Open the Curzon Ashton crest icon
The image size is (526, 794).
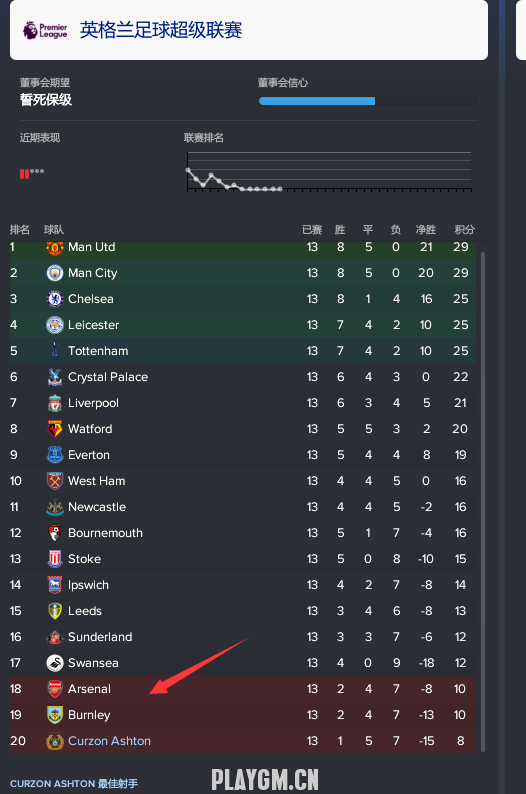coord(55,741)
